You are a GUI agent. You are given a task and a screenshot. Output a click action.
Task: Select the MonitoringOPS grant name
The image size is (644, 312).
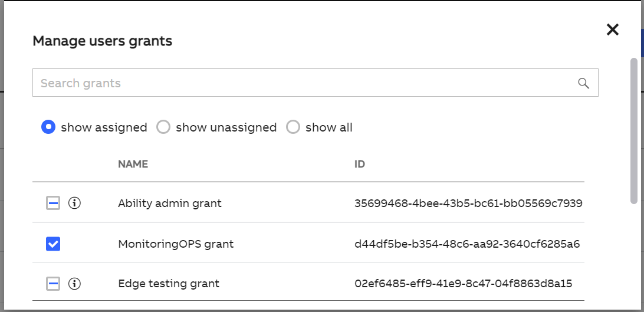tap(176, 244)
